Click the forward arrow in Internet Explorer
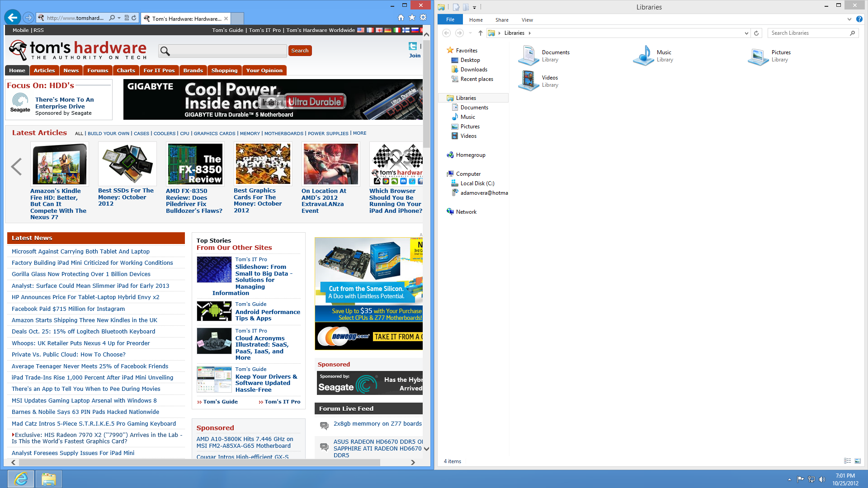 point(28,18)
